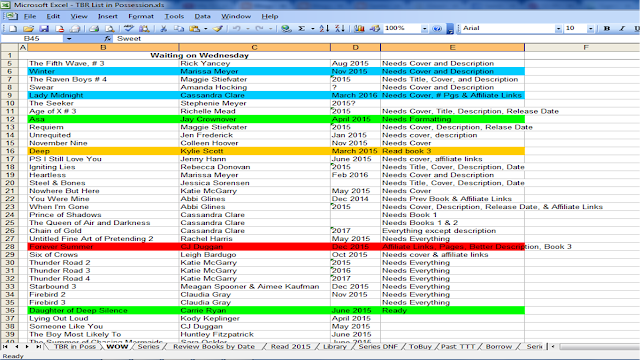Click the Cut scissors icon
The image size is (640, 360).
[x=163, y=29]
